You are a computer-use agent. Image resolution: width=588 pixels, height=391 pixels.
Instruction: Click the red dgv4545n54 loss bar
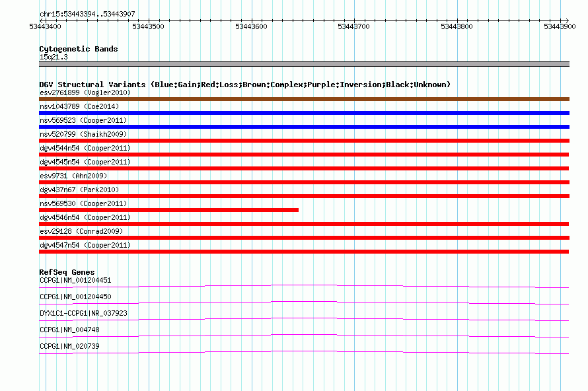[304, 168]
